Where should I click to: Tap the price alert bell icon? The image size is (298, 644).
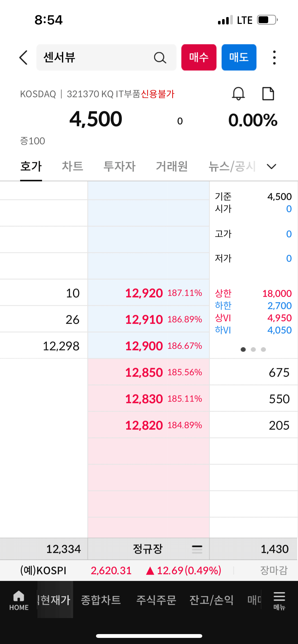[238, 94]
